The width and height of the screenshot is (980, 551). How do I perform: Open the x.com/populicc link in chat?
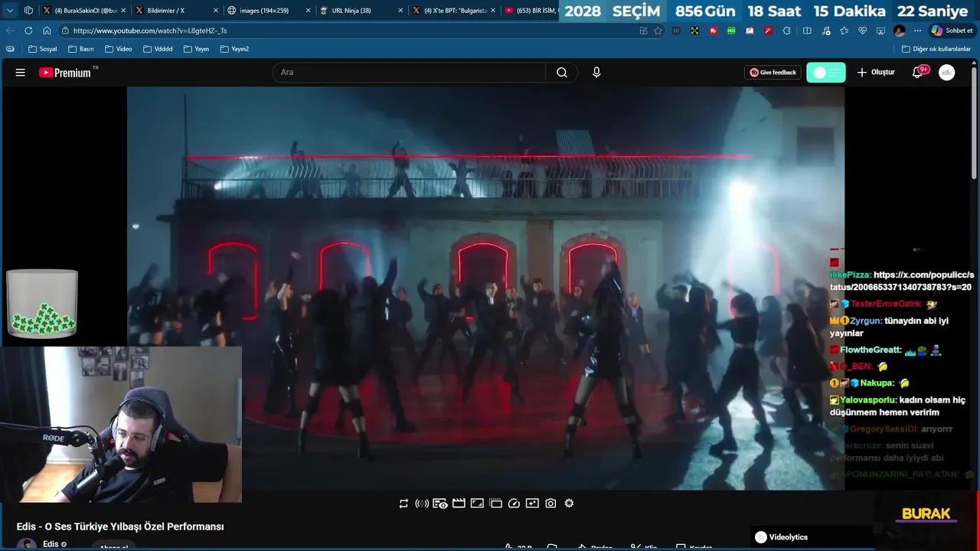(902, 281)
